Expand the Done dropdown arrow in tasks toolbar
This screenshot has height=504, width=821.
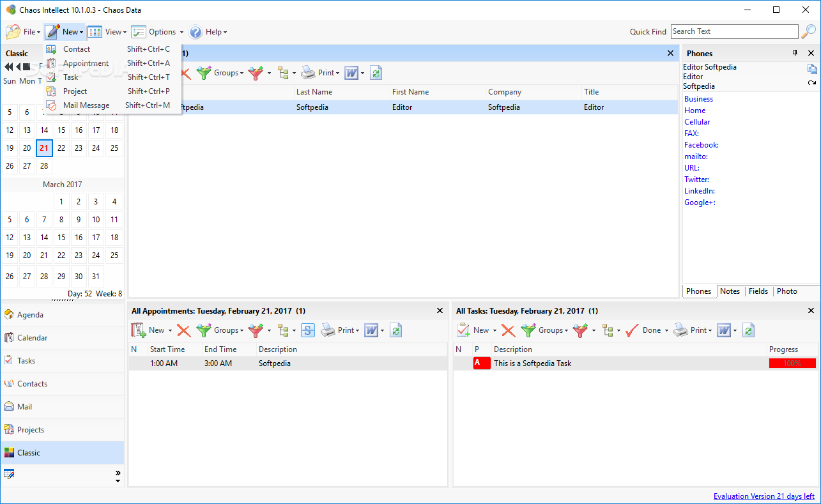tap(666, 331)
